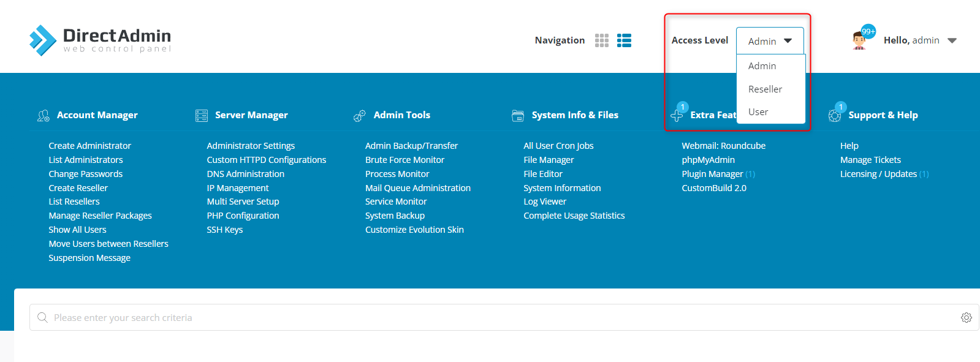
Task: Open Create Administrator link
Action: point(90,146)
